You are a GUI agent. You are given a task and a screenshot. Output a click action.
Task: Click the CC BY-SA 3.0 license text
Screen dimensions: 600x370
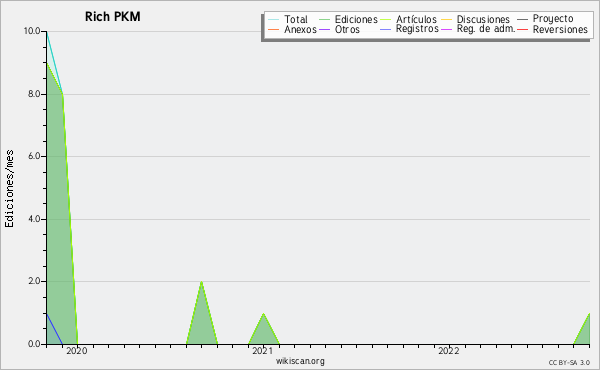coord(569,363)
